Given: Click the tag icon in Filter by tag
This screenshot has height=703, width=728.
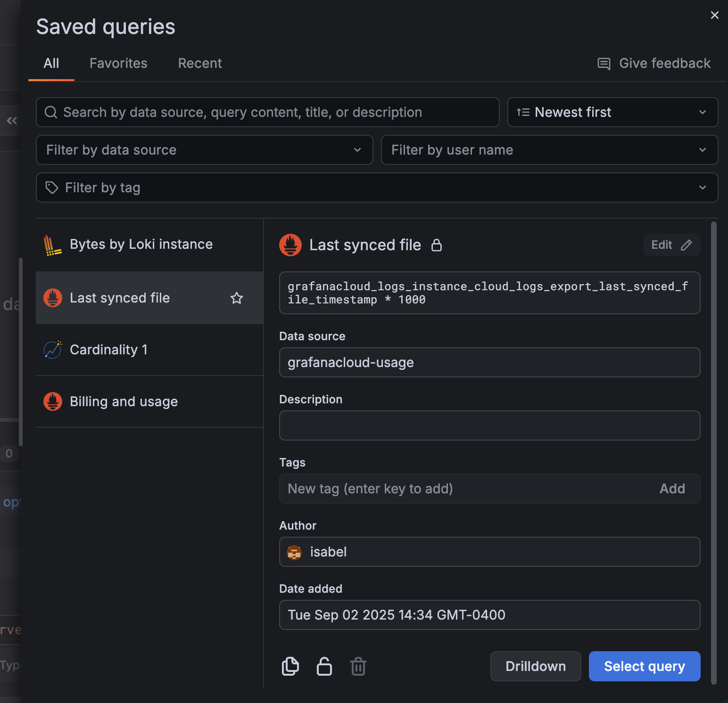Looking at the screenshot, I should click(x=52, y=188).
